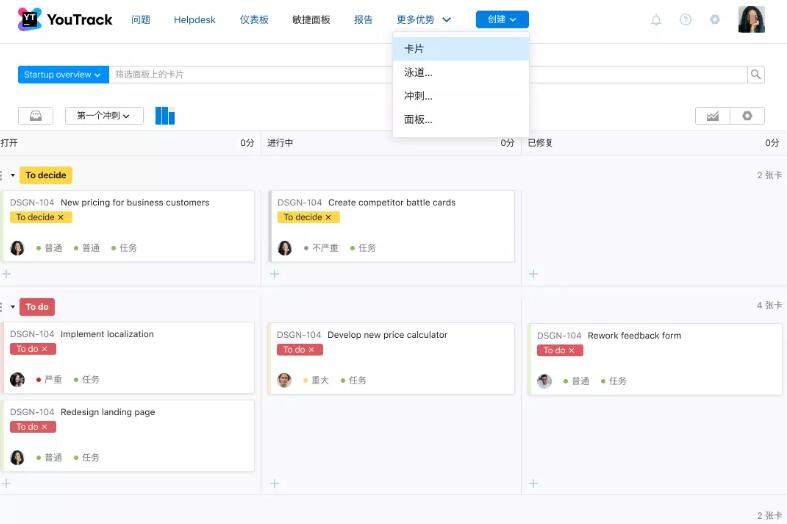The height and width of the screenshot is (524, 787).
Task: Collapse the To decide swimlane
Action: pyautogui.click(x=12, y=176)
